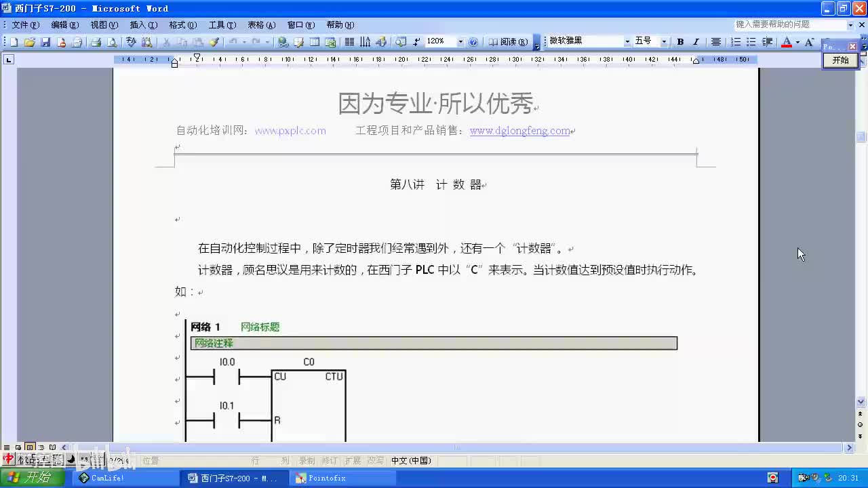Screen dimensions: 868x488
Task: Click the Insert Table icon
Action: 315,42
